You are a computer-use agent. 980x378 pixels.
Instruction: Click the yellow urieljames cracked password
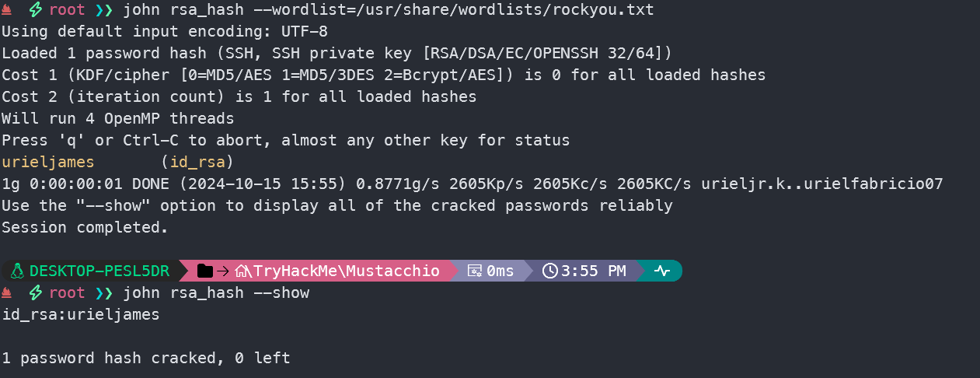click(47, 163)
